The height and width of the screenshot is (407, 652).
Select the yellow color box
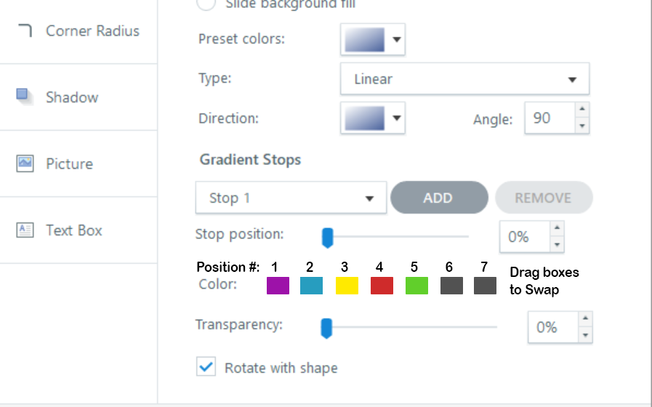click(x=347, y=286)
